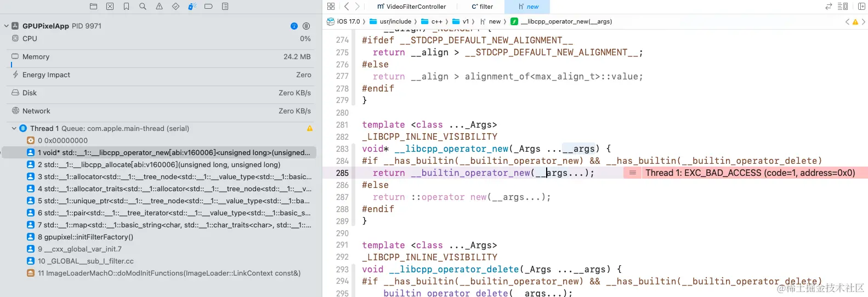The width and height of the screenshot is (868, 297).
Task: Open the usr/include breadcrumb folder
Action: click(390, 22)
